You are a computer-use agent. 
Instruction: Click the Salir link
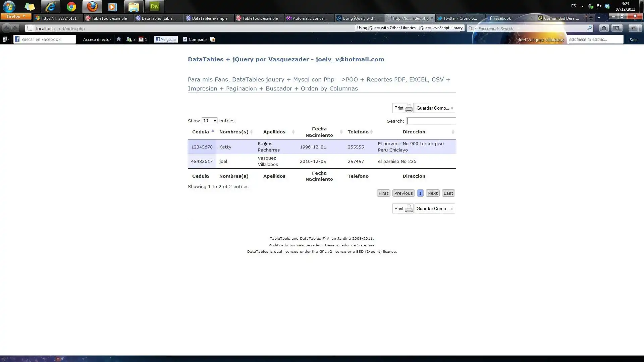(x=633, y=40)
